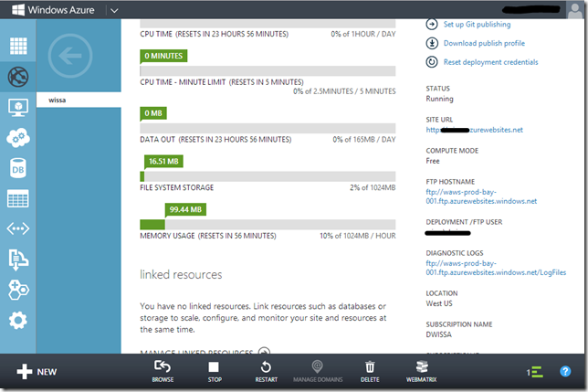The image size is (588, 392).
Task: Click the 0 MB data out label
Action: [x=153, y=113]
